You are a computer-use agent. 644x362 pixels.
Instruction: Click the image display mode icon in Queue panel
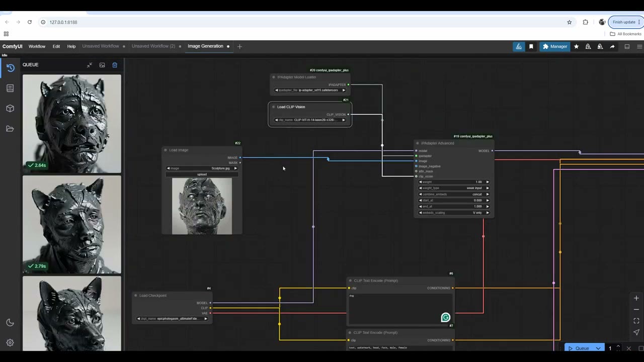pos(102,65)
